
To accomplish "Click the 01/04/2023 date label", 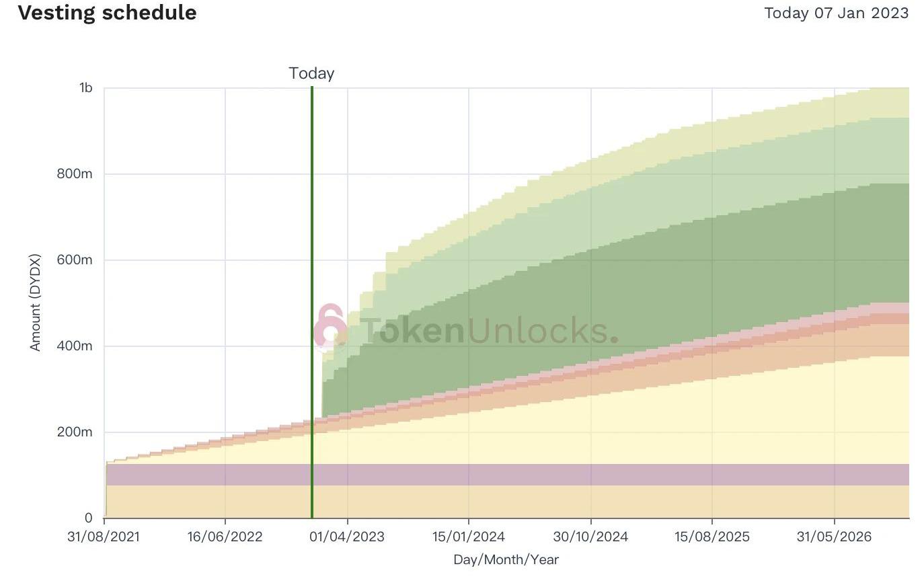I will 347,537.
